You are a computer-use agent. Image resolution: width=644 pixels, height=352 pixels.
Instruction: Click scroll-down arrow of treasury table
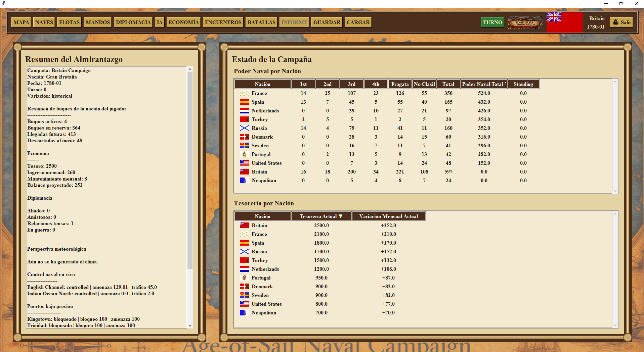615,325
